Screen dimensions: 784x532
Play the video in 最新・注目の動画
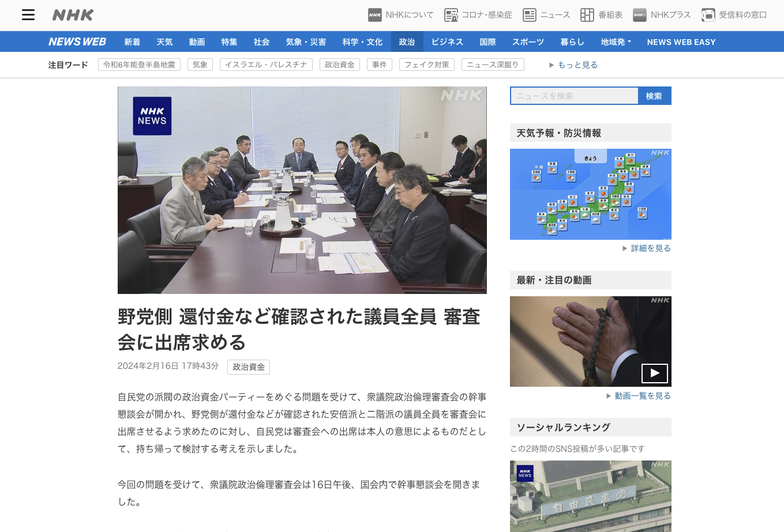click(654, 373)
